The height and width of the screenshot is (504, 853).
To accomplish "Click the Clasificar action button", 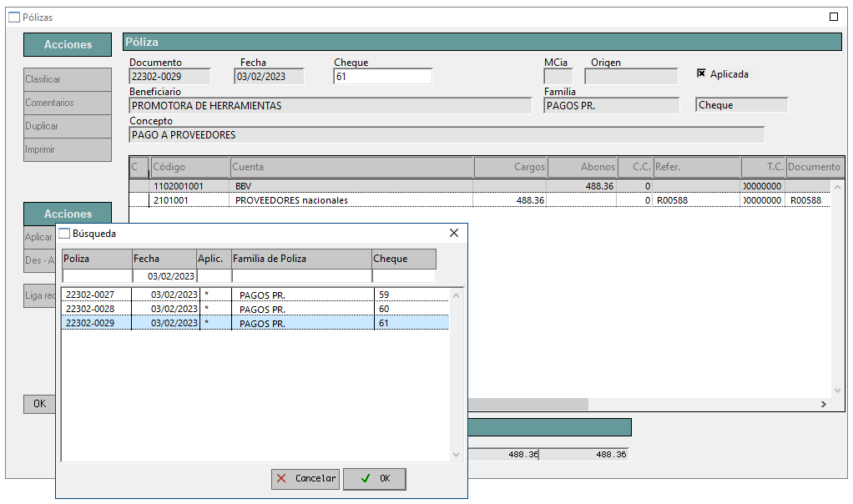I will 68,79.
